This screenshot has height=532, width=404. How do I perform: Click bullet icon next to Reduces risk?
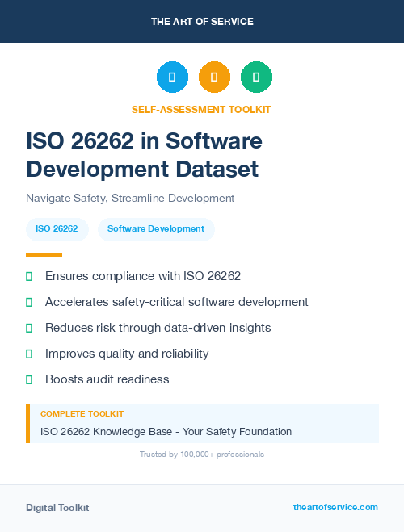(29, 328)
